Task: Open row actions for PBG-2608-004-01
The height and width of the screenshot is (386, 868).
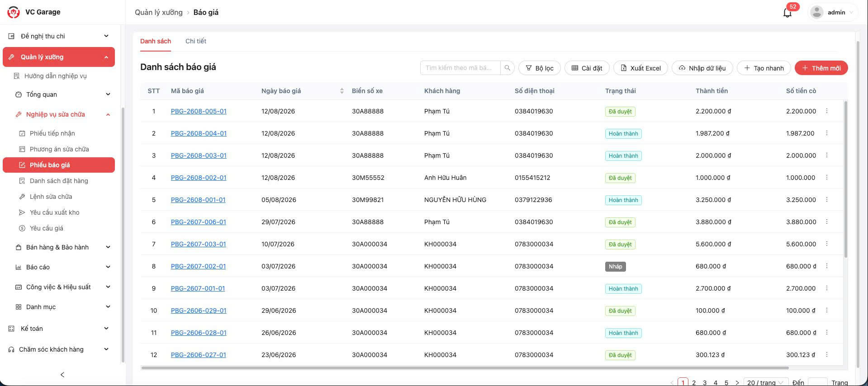Action: point(827,133)
